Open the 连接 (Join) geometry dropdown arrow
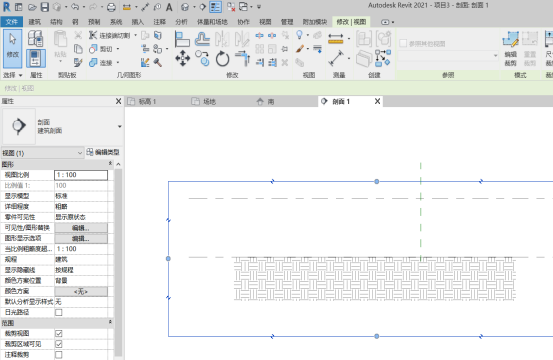 click(118, 63)
